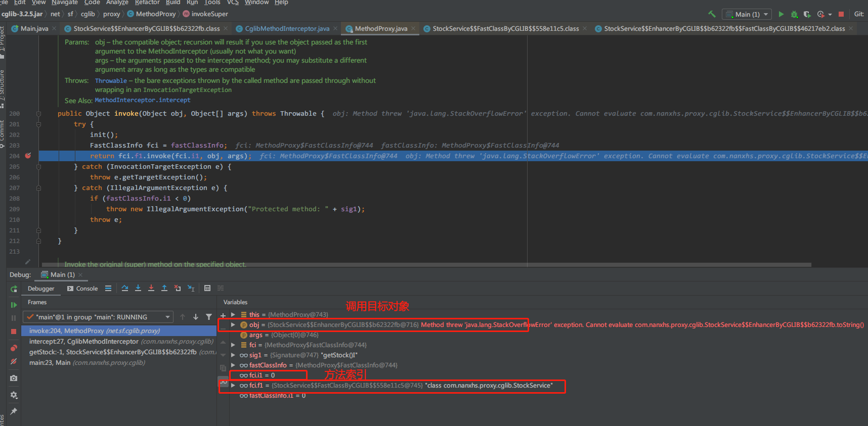
Task: Stop the process from the top toolbar
Action: (841, 14)
